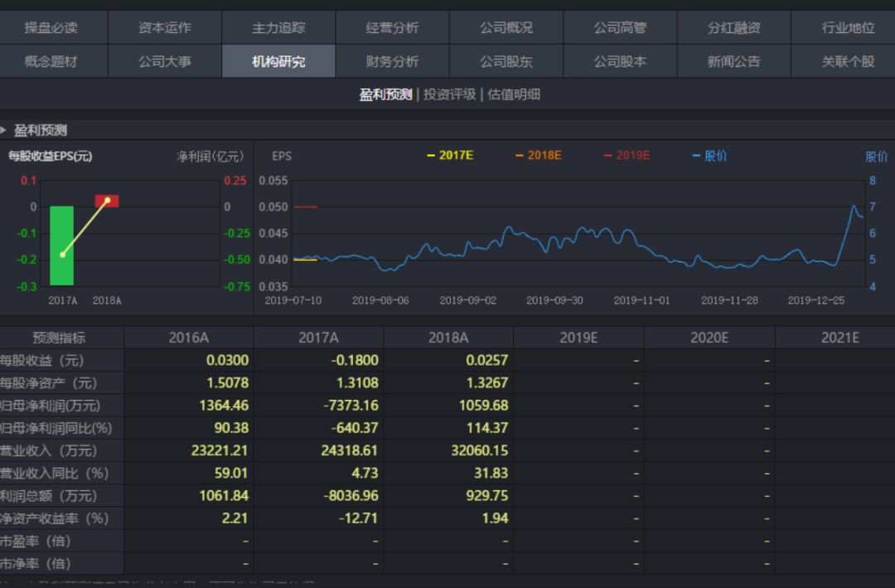Image resolution: width=895 pixels, height=588 pixels.
Task: Open the 投资评级 sub-section link
Action: click(x=449, y=94)
